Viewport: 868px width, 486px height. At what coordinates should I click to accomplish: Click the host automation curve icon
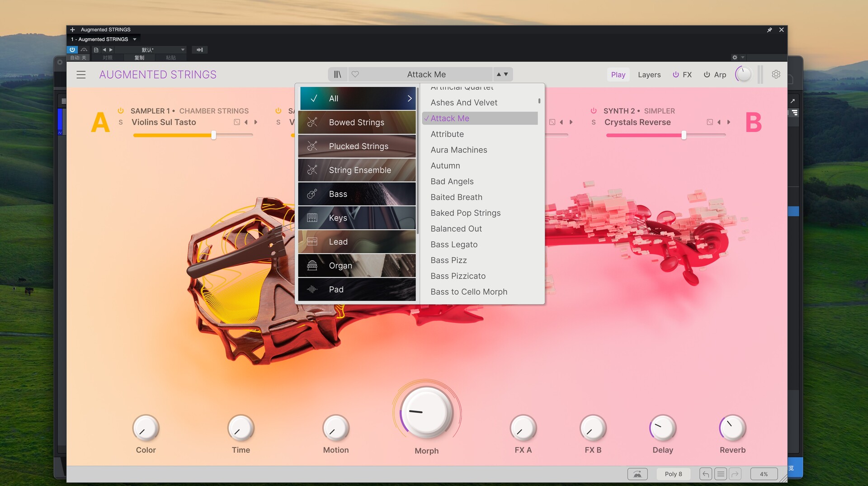(x=84, y=50)
